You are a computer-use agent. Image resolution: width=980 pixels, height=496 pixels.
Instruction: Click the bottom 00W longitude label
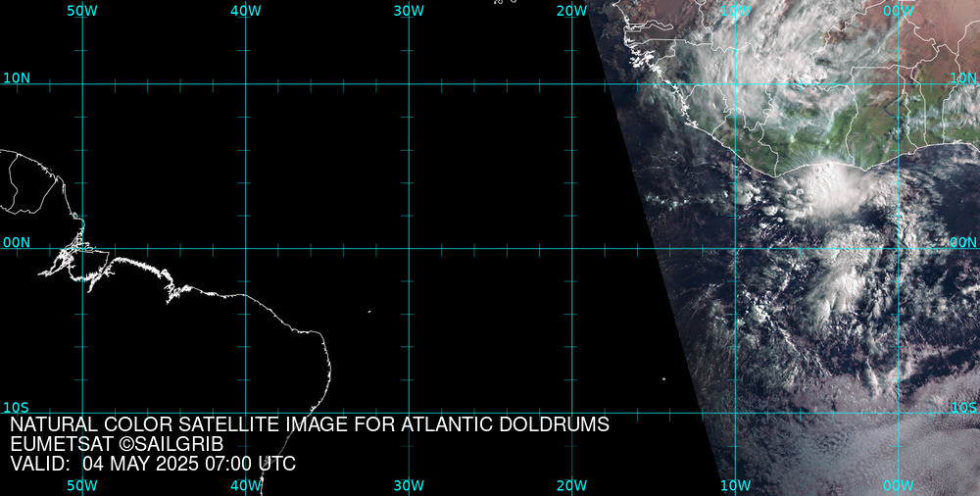pos(899,485)
